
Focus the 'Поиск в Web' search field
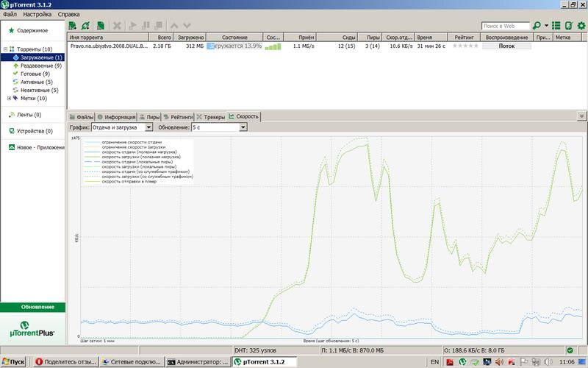pos(505,26)
